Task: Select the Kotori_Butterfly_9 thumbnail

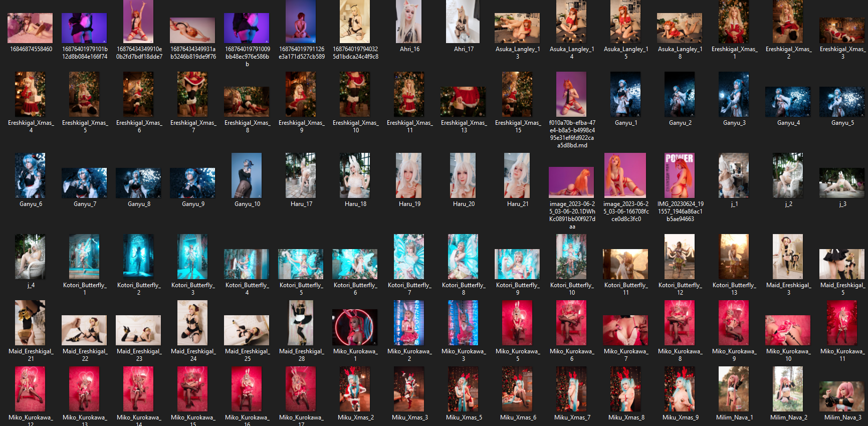Action: 518,264
